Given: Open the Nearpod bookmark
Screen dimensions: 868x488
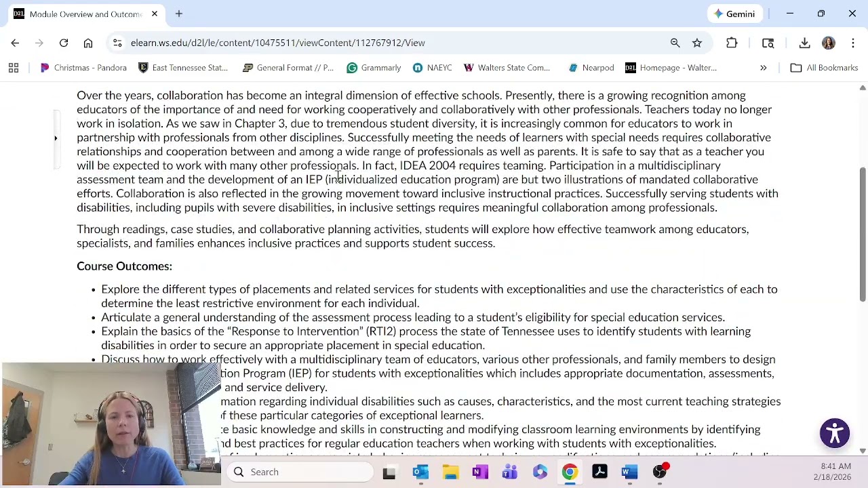Looking at the screenshot, I should point(591,68).
